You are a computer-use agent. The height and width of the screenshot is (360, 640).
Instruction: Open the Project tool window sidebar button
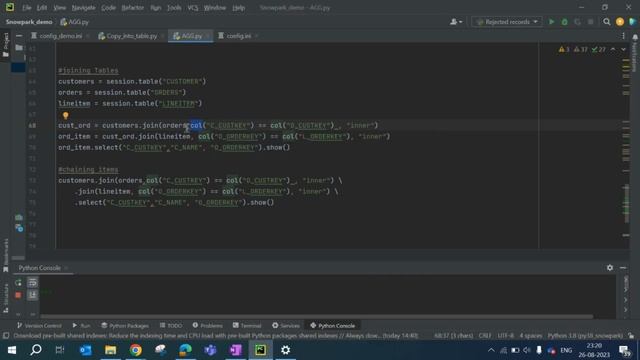[5, 45]
